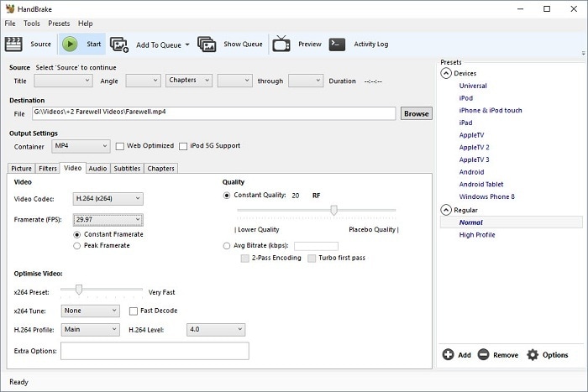Click the Preview television icon

click(281, 44)
